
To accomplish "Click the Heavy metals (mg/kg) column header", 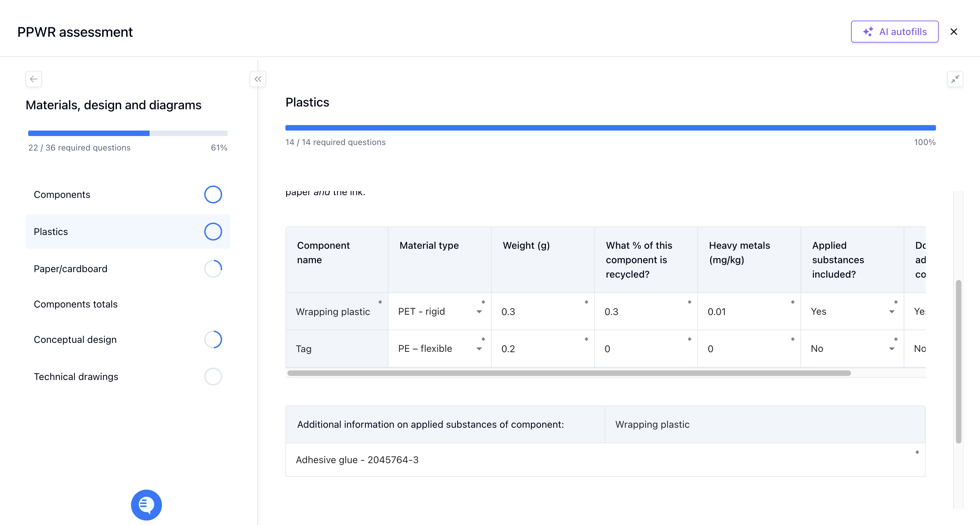I will click(749, 260).
